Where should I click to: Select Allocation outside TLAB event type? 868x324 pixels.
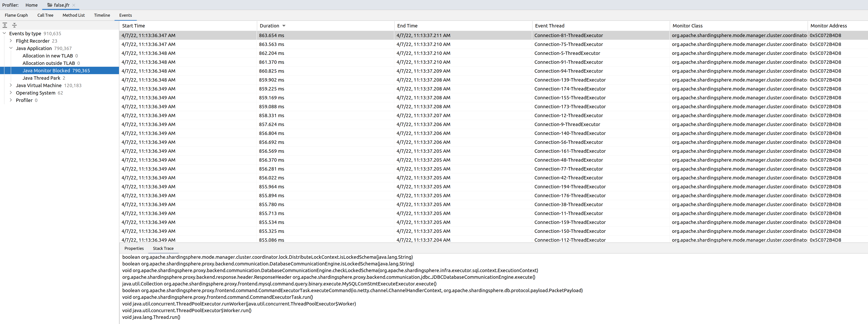(x=51, y=63)
